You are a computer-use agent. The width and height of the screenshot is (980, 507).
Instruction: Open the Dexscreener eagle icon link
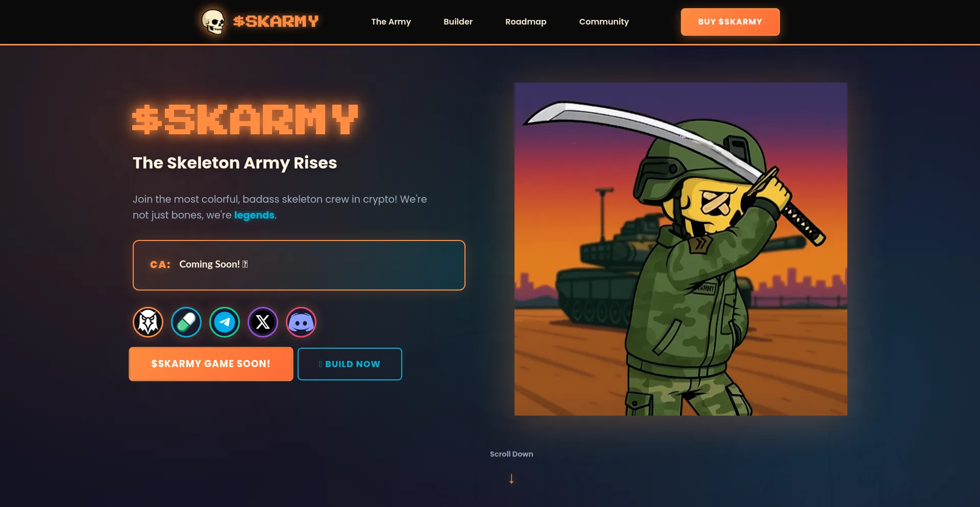point(148,322)
